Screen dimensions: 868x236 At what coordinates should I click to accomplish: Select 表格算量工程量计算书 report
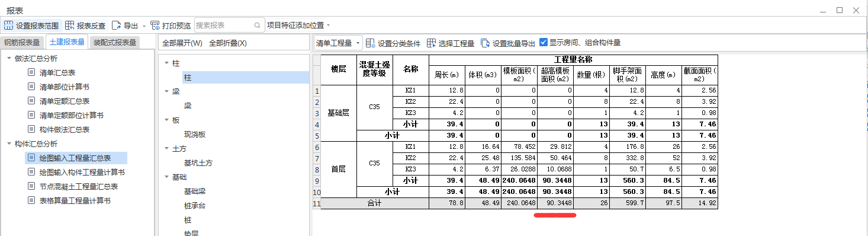click(x=75, y=200)
